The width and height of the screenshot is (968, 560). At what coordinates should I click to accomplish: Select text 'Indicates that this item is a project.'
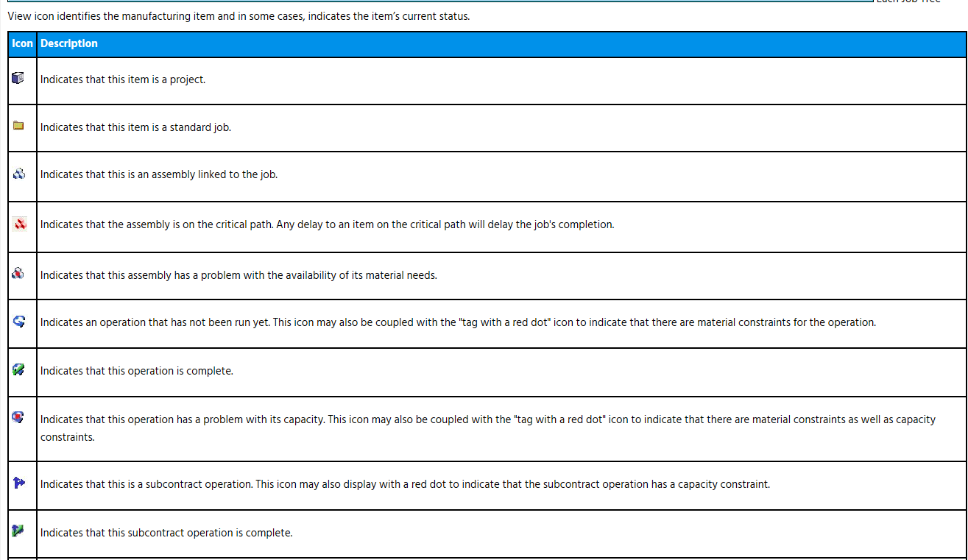point(123,79)
